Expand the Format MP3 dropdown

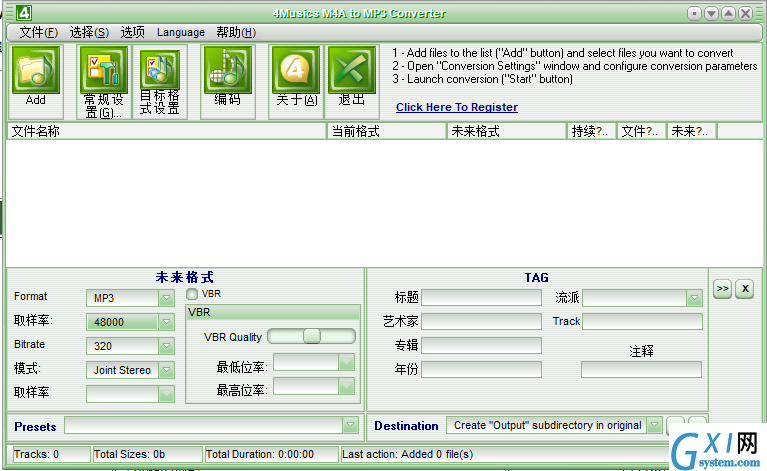(166, 298)
